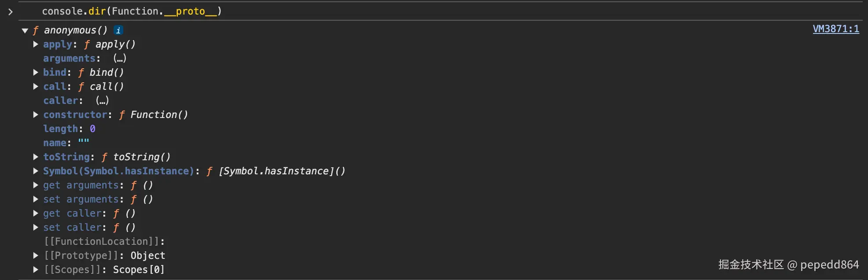
Task: Click the console.dir input line
Action: click(x=132, y=11)
